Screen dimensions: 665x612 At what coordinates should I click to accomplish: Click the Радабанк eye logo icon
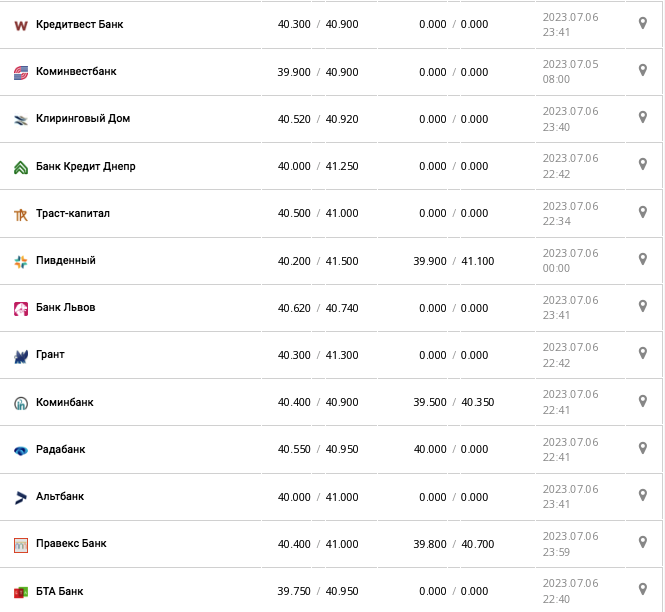click(x=21, y=450)
